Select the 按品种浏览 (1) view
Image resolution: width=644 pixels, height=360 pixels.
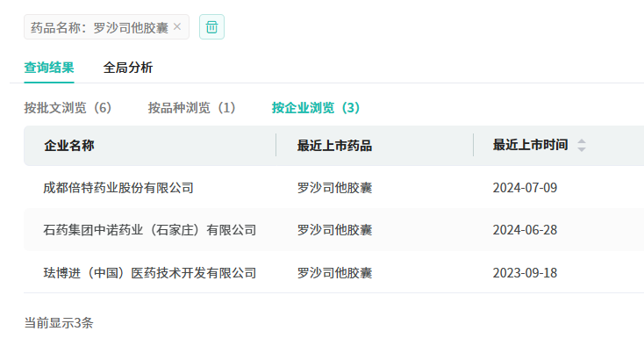point(192,108)
